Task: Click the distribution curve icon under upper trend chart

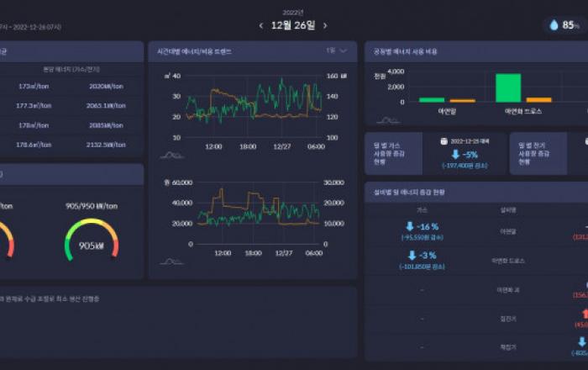Action: pos(171,155)
